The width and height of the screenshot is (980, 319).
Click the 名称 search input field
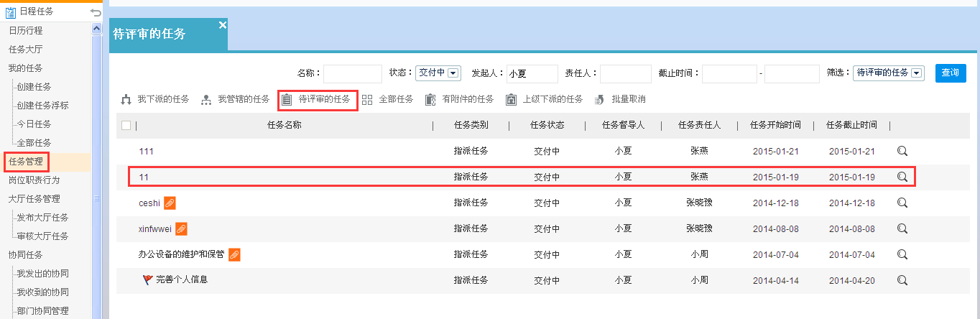pos(352,74)
